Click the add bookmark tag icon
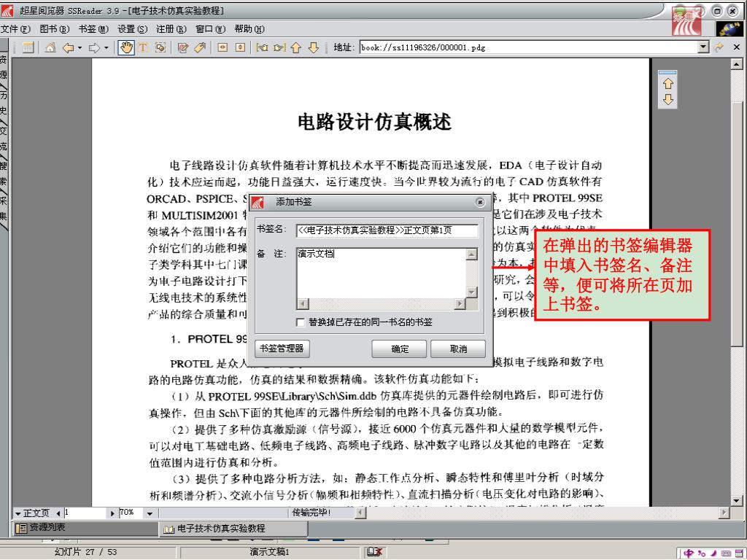747x560 pixels. [200, 47]
